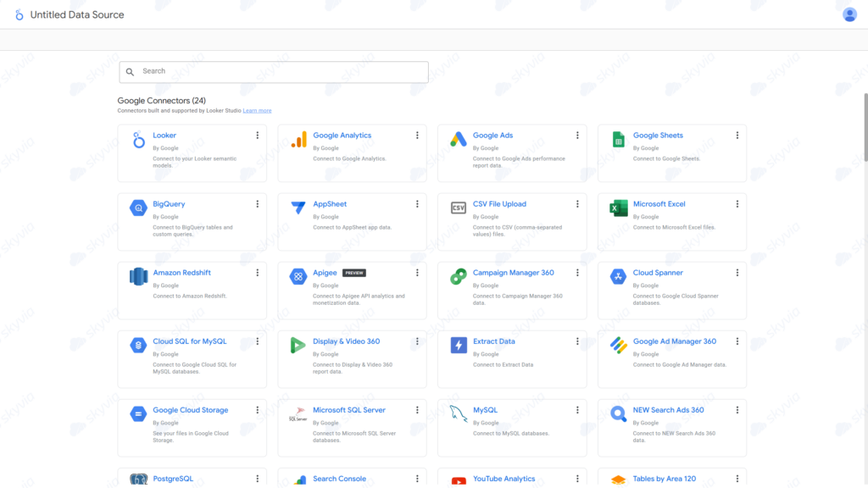The width and height of the screenshot is (868, 488).
Task: Open the Microsoft SQL Server title link
Action: coord(348,410)
